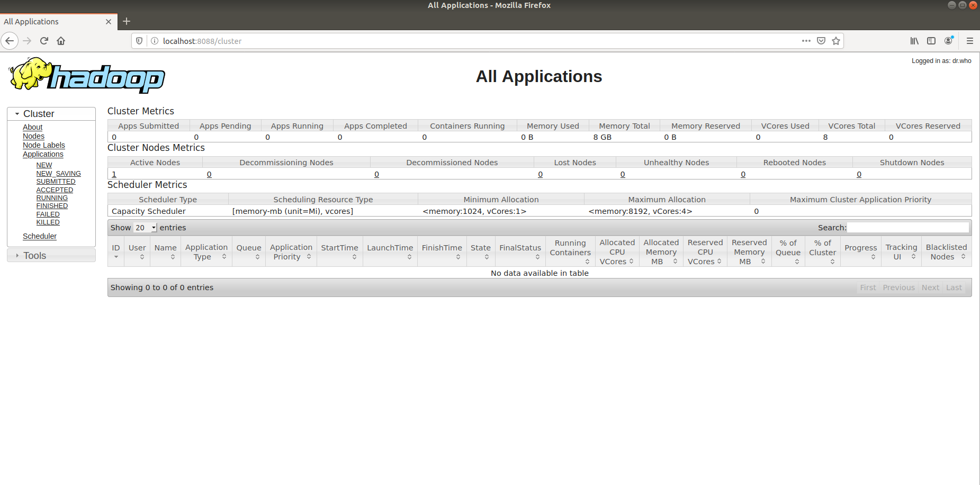Filter applications by FINISHED state
The width and height of the screenshot is (980, 485).
coord(52,206)
